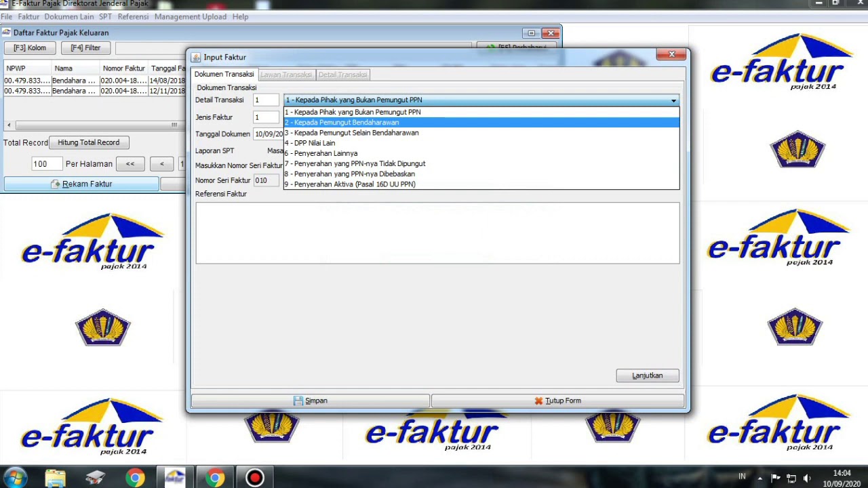Collapse the Detail Transaksi combo box
The height and width of the screenshot is (488, 868).
click(673, 100)
